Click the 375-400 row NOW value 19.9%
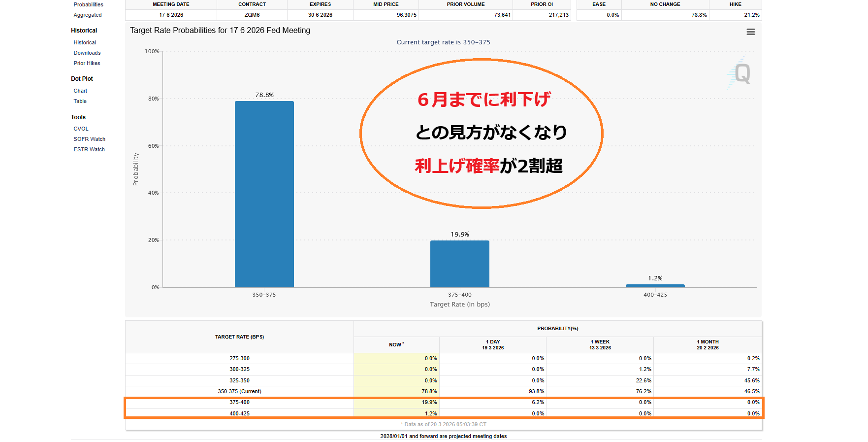 429,402
